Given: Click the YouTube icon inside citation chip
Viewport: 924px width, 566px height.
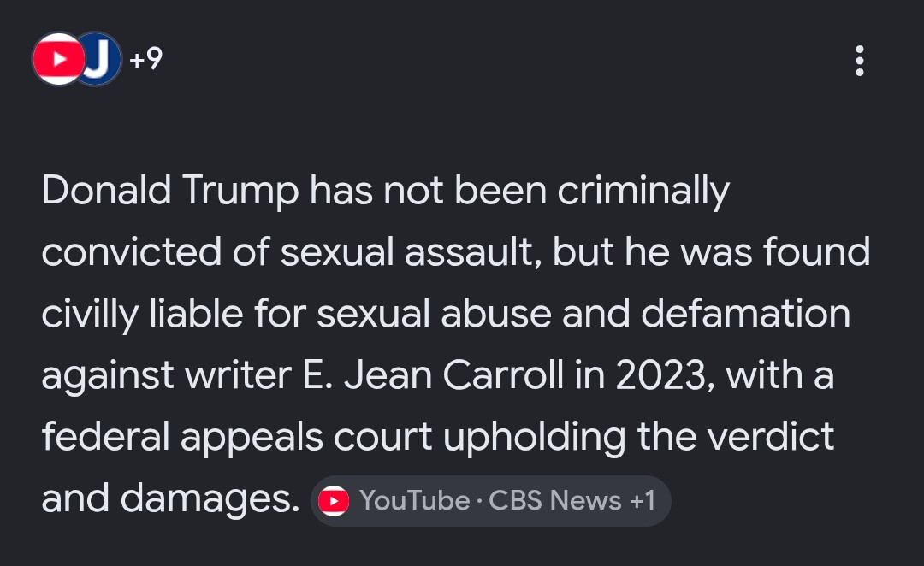Looking at the screenshot, I should click(x=334, y=501).
